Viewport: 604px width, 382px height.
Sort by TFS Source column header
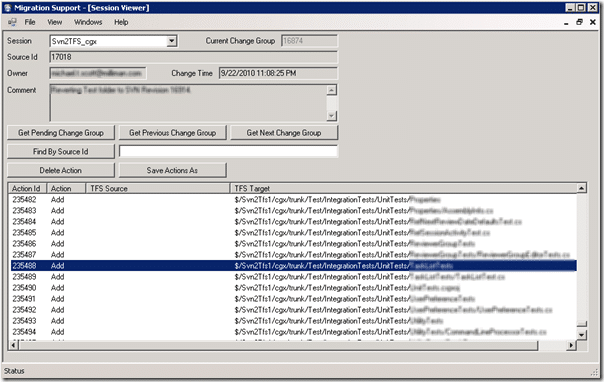click(x=158, y=188)
